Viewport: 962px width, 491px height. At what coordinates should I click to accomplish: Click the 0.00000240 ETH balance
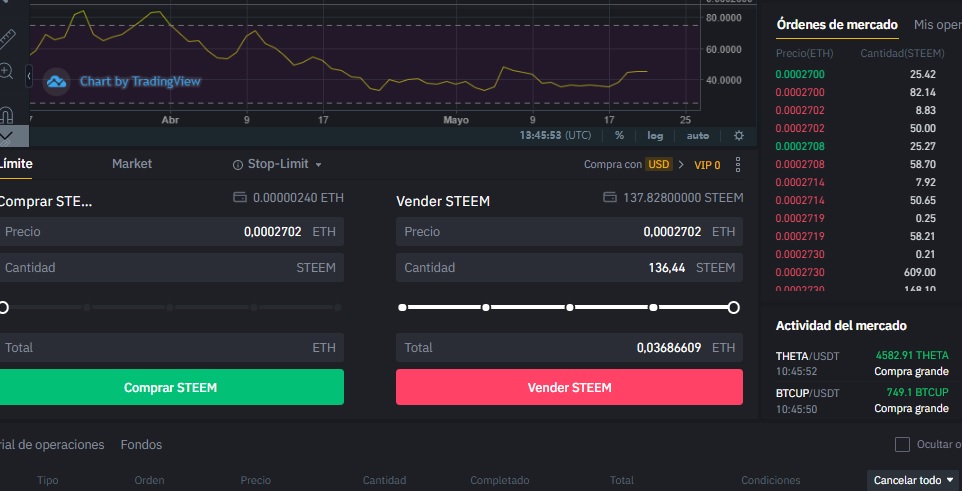click(298, 198)
